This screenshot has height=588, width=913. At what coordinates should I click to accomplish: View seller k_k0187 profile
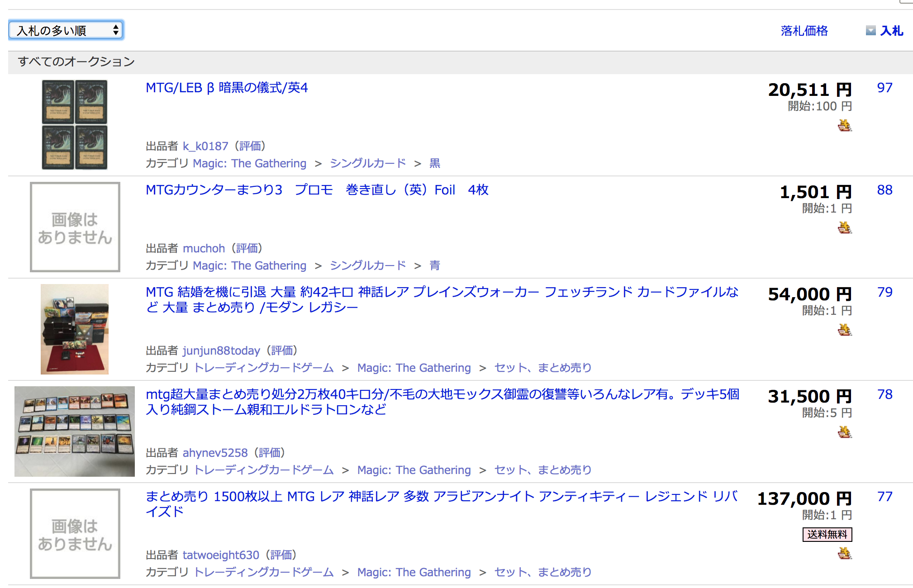point(205,146)
